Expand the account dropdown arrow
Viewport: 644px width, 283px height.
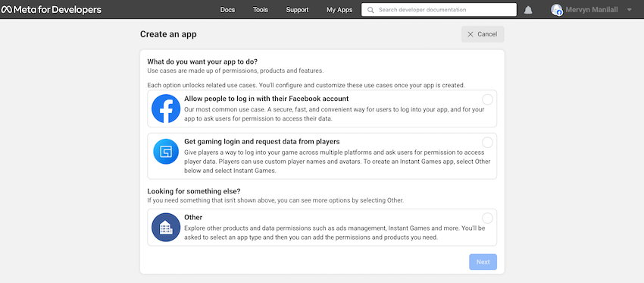(629, 10)
